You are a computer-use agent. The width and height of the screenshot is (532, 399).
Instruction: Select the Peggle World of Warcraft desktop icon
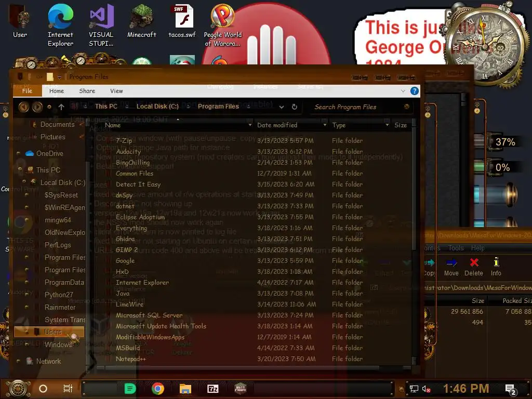[x=222, y=25]
